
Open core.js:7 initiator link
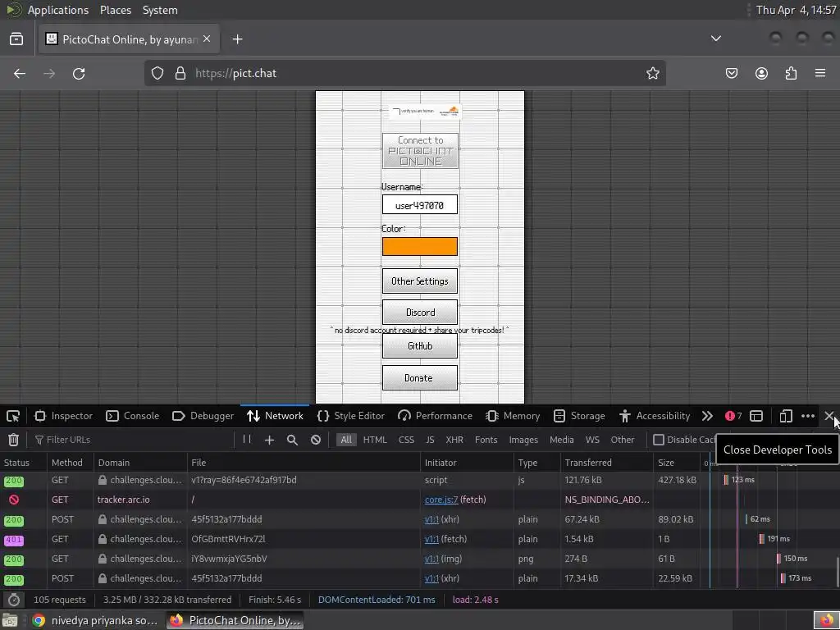[x=441, y=500]
